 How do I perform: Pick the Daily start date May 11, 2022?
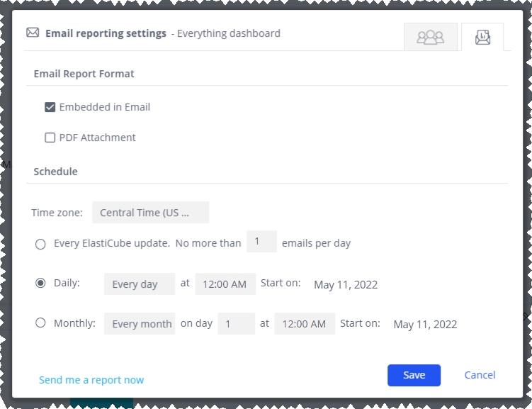pos(346,284)
